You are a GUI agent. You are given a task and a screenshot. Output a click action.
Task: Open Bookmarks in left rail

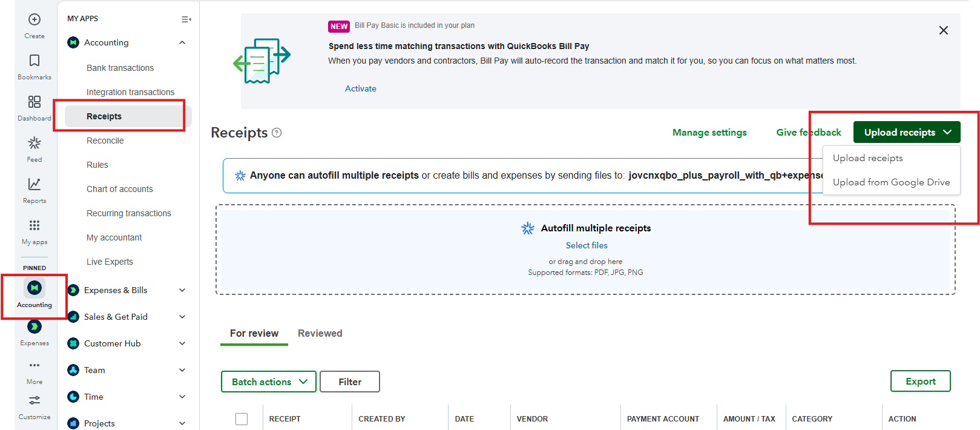[x=35, y=61]
